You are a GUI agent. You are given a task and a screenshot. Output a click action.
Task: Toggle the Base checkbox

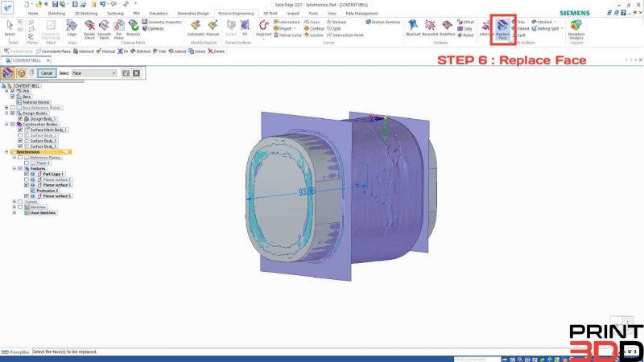click(13, 97)
